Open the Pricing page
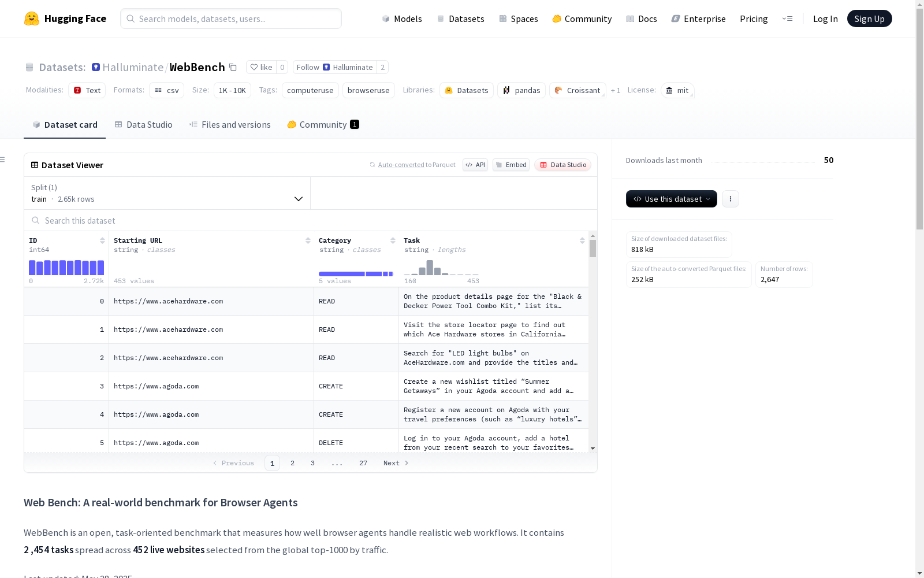Image resolution: width=924 pixels, height=578 pixels. 754,18
